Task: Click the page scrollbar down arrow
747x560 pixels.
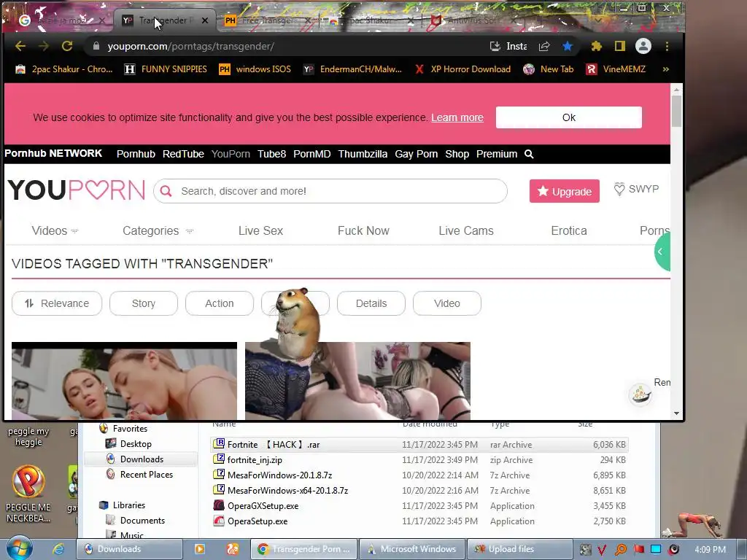Action: (x=676, y=413)
